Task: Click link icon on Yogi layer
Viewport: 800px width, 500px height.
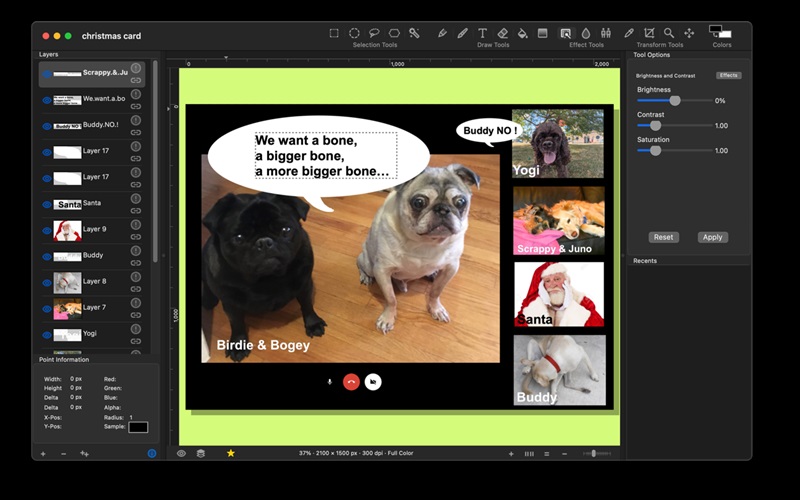Action: point(136,341)
